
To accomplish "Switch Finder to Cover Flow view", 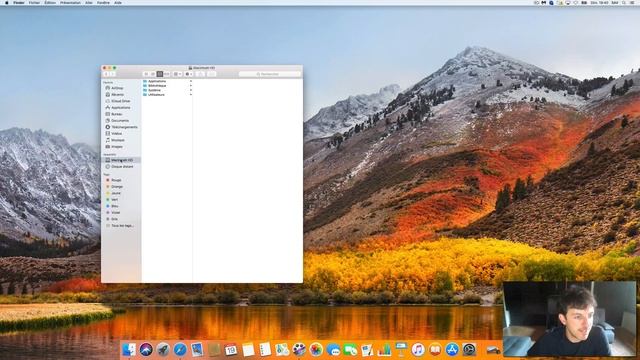I will click(167, 74).
